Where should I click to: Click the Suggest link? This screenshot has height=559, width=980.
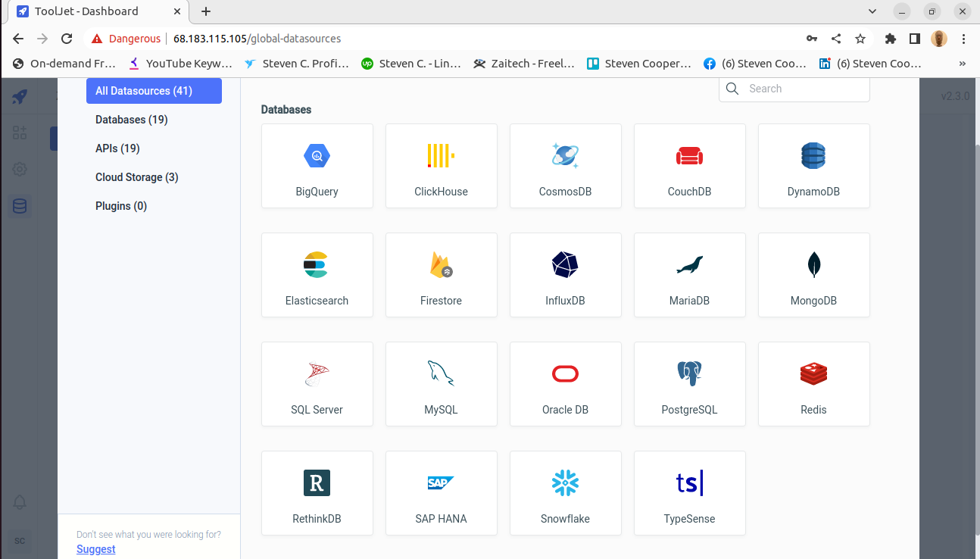[96, 549]
